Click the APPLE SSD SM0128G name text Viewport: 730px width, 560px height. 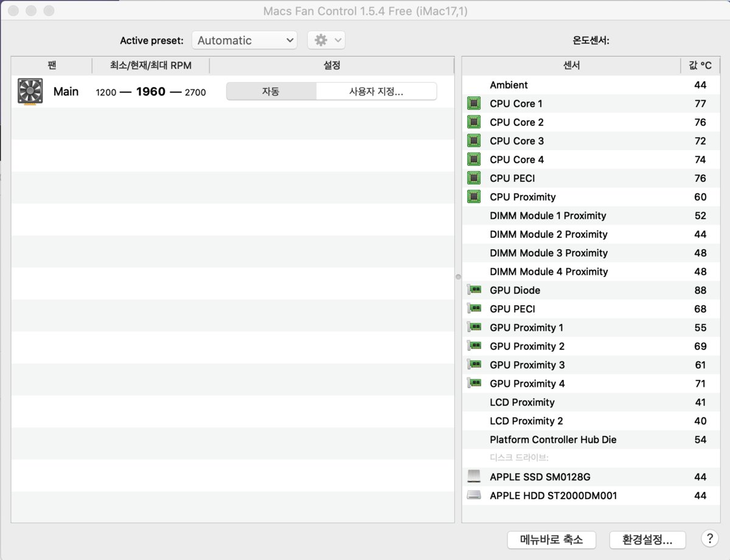(x=540, y=477)
